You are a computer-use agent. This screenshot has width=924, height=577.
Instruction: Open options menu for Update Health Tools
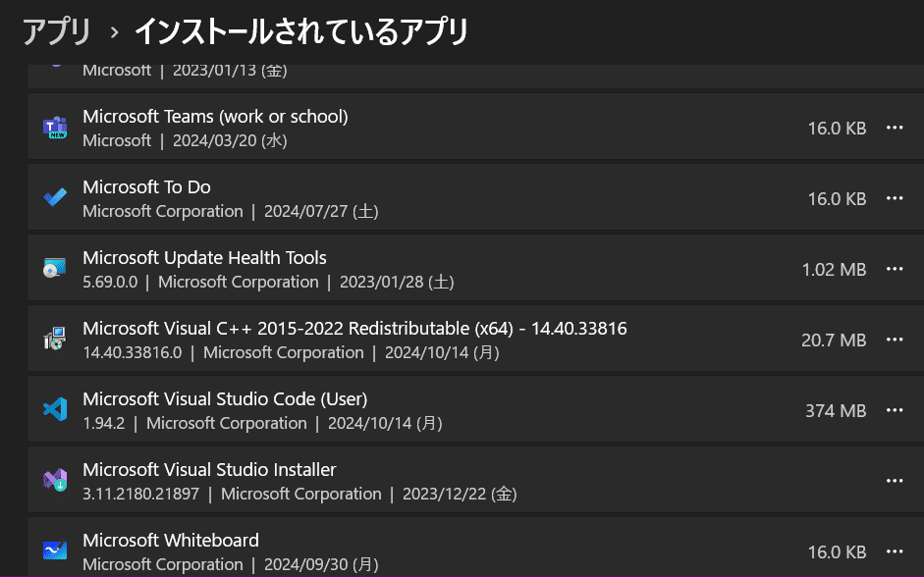895,269
